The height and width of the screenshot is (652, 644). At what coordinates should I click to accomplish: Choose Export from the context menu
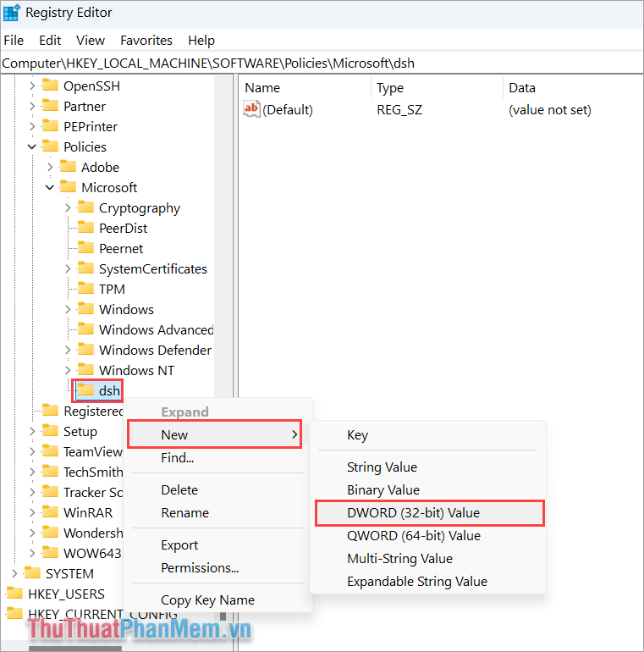(217, 544)
